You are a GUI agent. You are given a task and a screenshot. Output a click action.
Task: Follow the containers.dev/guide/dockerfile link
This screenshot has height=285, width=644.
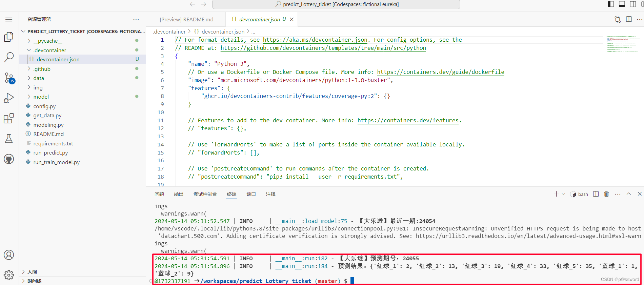tap(441, 72)
